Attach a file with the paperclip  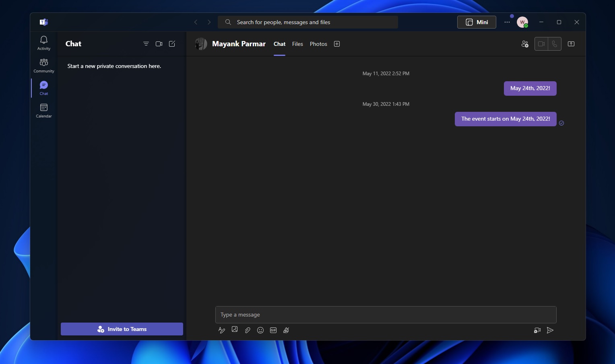pyautogui.click(x=248, y=330)
